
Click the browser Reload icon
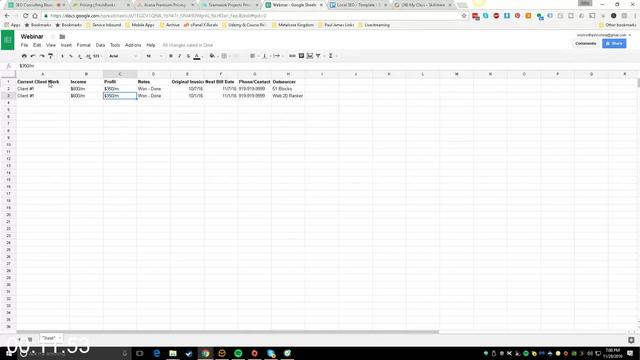[x=25, y=16]
